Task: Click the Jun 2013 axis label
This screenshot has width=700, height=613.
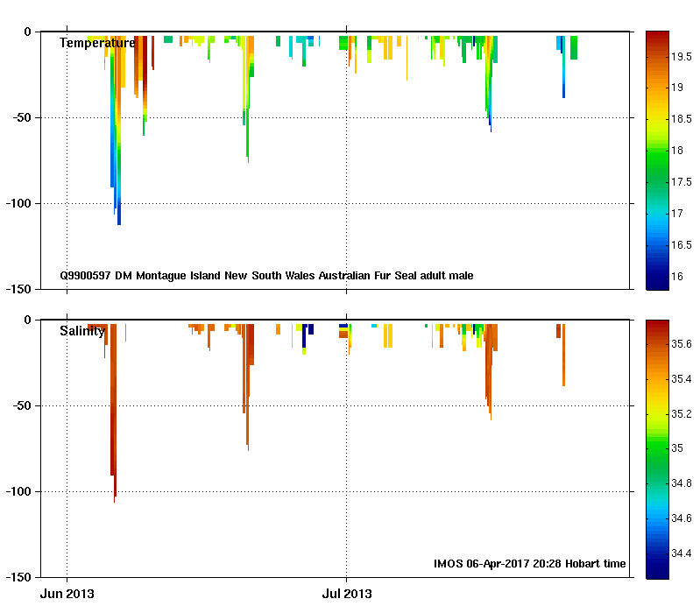Action: tap(67, 594)
